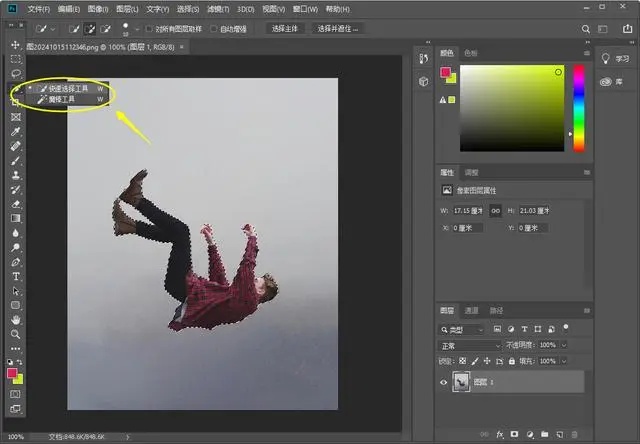
Task: Enable 对所有图层取样 checkbox
Action: pos(149,29)
